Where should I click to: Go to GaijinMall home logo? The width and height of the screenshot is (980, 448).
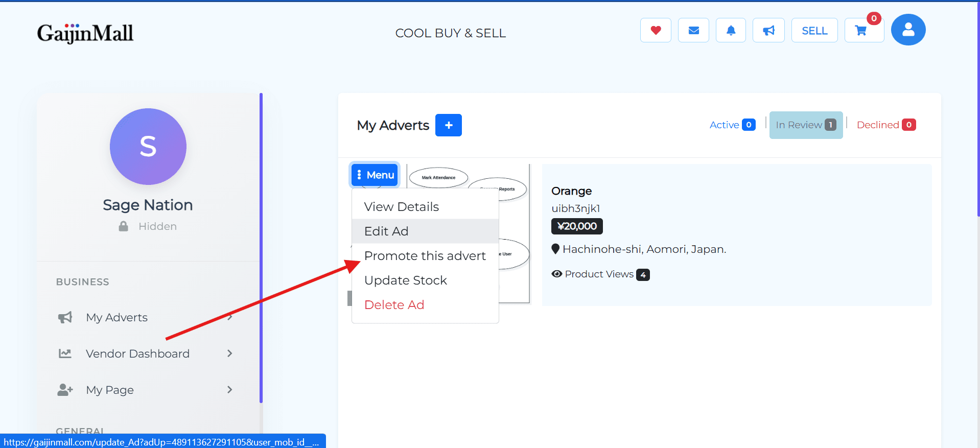85,33
